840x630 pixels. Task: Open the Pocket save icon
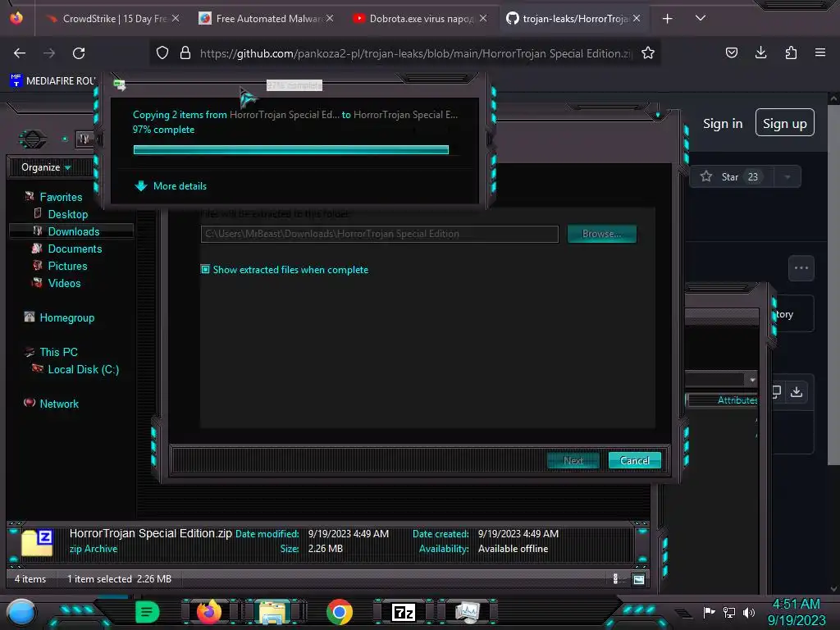(731, 52)
